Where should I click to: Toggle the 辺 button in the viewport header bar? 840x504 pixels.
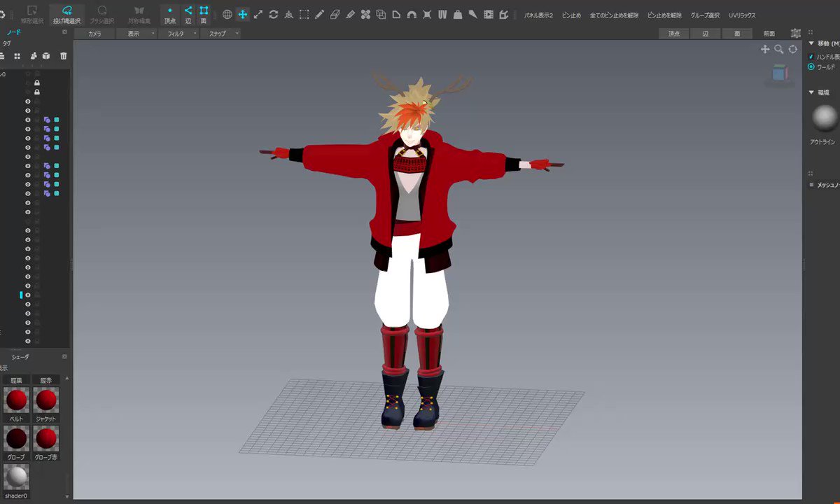click(706, 33)
